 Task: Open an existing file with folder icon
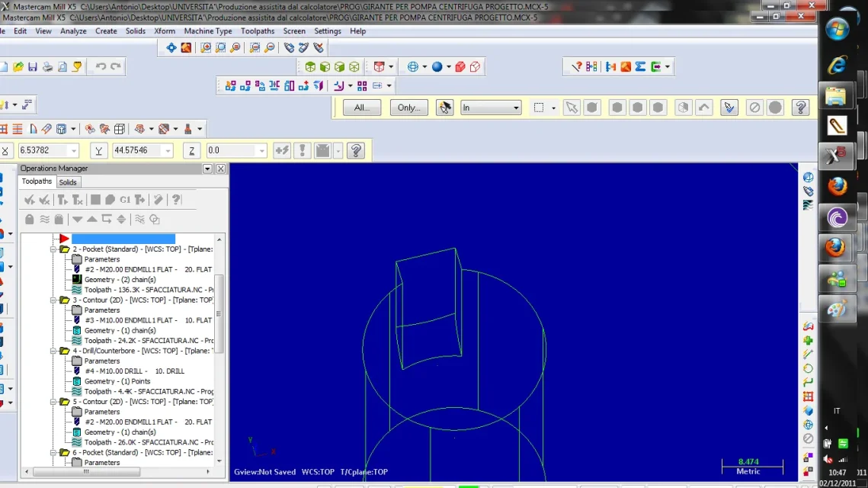[18, 66]
